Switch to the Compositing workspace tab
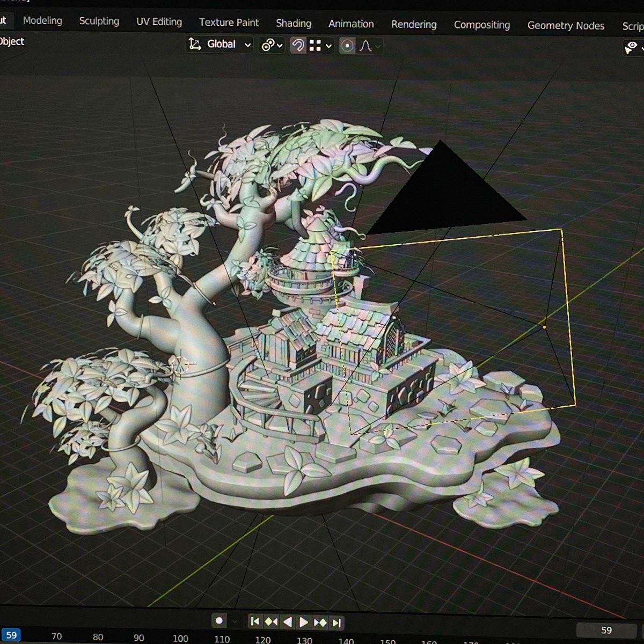644x644 pixels. pyautogui.click(x=482, y=25)
